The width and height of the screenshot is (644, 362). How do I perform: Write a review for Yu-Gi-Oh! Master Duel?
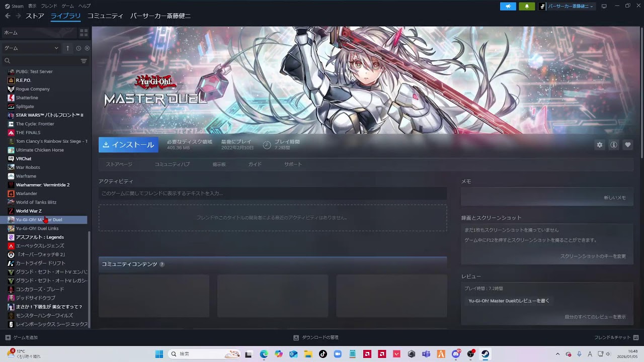point(509,301)
